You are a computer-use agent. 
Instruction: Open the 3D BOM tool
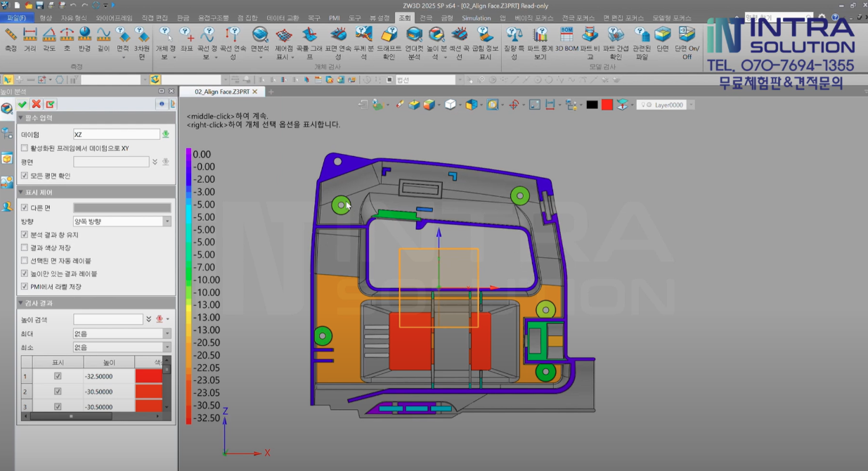tap(566, 39)
